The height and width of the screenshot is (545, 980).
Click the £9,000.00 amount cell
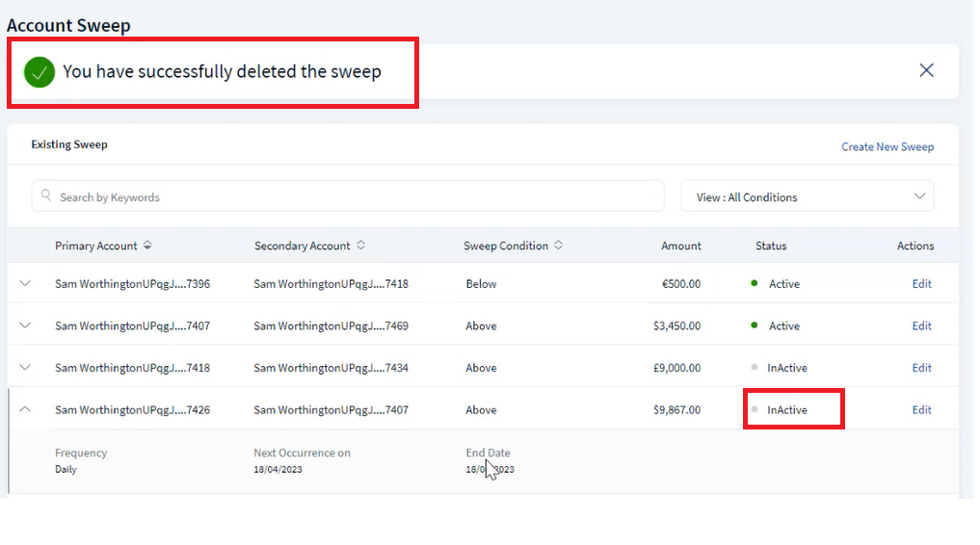[x=676, y=368]
